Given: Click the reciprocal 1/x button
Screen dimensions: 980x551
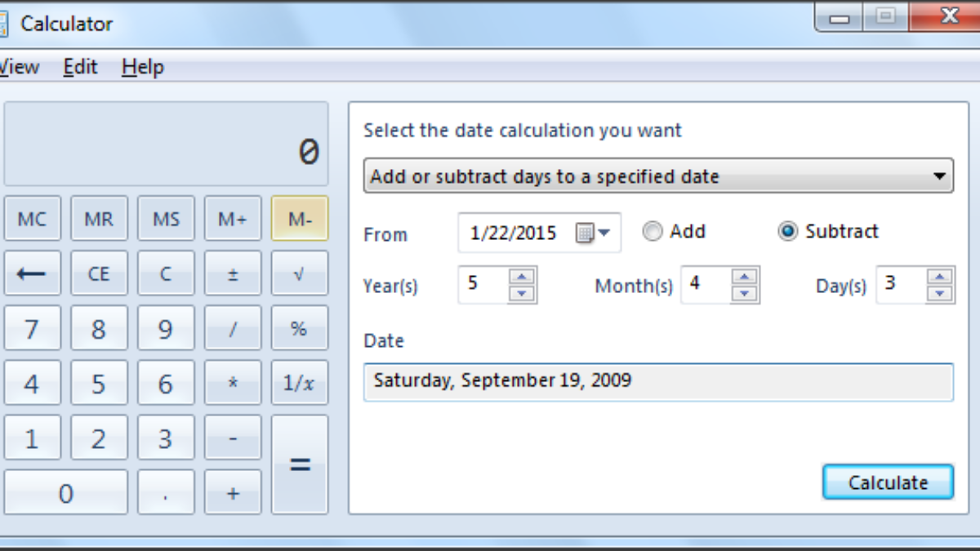Looking at the screenshot, I should (x=299, y=383).
